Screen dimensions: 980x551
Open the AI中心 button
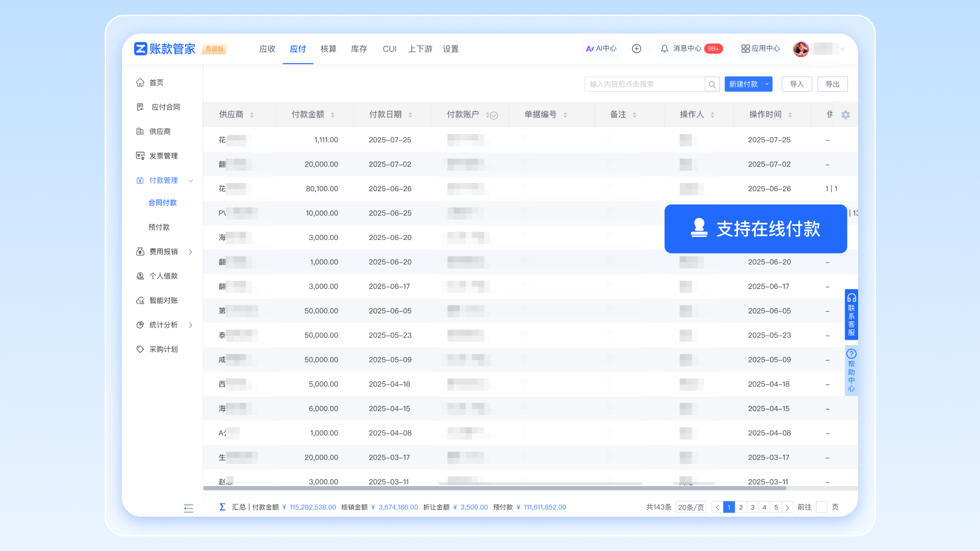601,49
